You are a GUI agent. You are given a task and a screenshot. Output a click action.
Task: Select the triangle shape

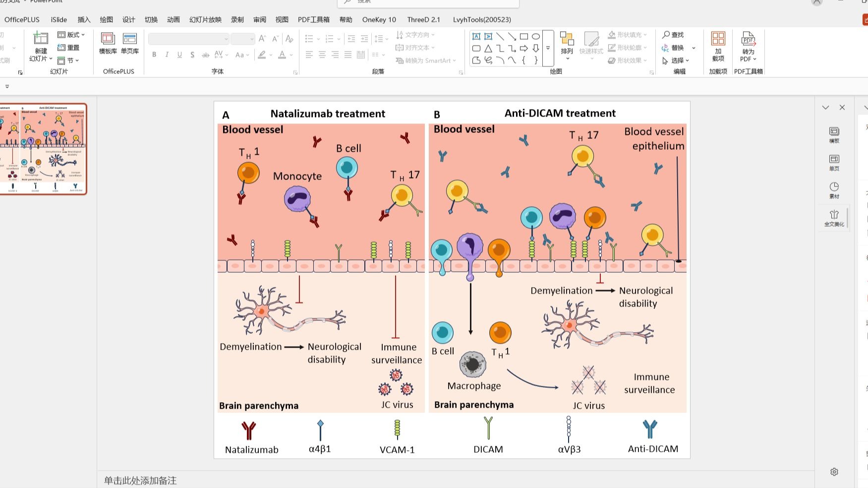pyautogui.click(x=488, y=48)
